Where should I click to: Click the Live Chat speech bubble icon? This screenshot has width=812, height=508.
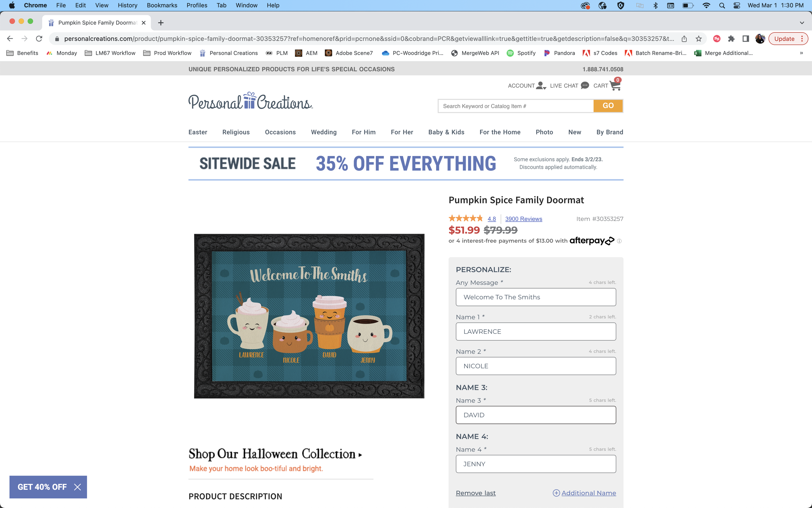585,85
